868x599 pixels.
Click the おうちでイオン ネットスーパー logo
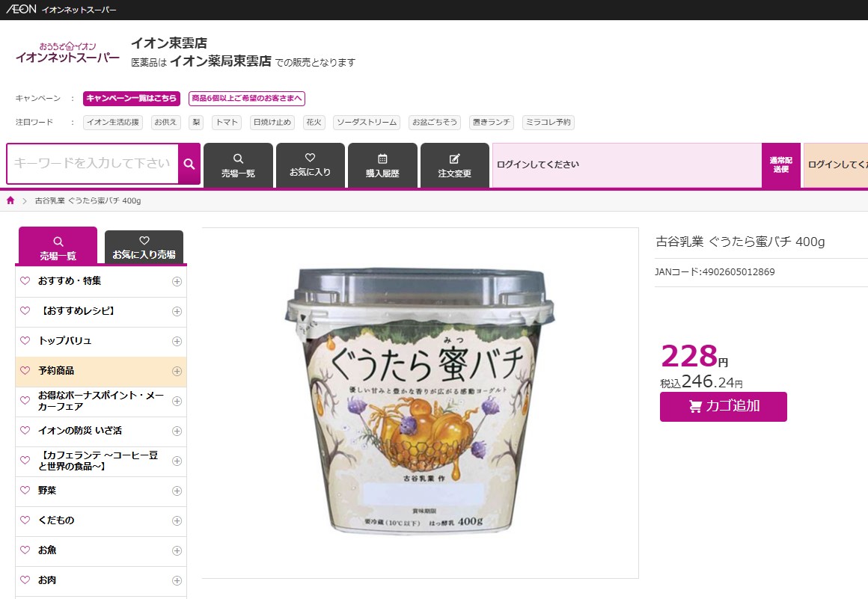tap(67, 52)
